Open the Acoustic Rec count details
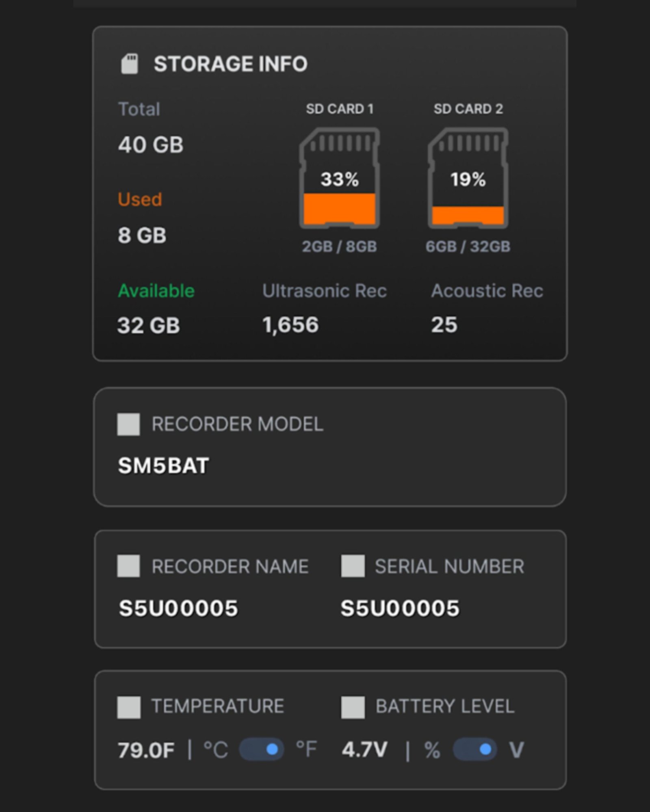The height and width of the screenshot is (812, 650). (x=444, y=324)
